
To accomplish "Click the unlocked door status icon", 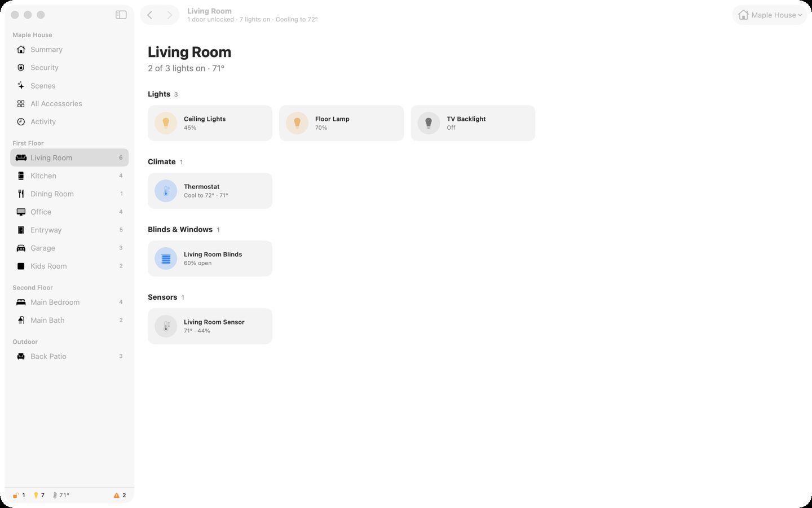I will tap(16, 496).
